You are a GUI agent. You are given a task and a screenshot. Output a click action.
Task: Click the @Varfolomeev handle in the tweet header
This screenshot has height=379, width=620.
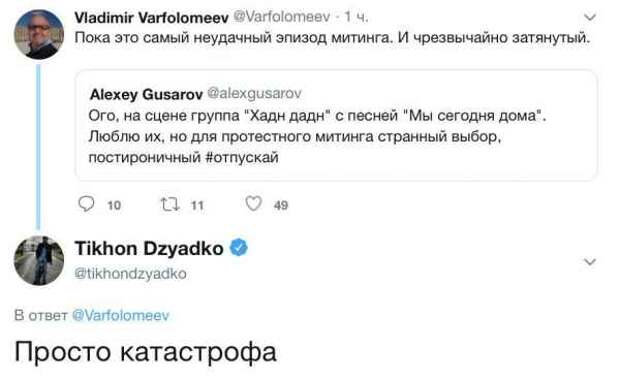click(x=282, y=17)
